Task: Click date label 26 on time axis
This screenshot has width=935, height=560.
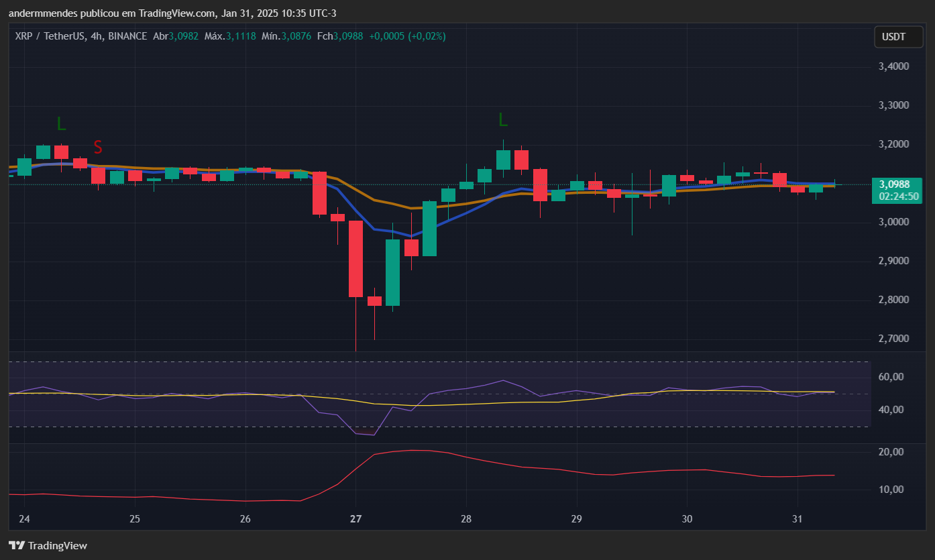Action: click(245, 519)
